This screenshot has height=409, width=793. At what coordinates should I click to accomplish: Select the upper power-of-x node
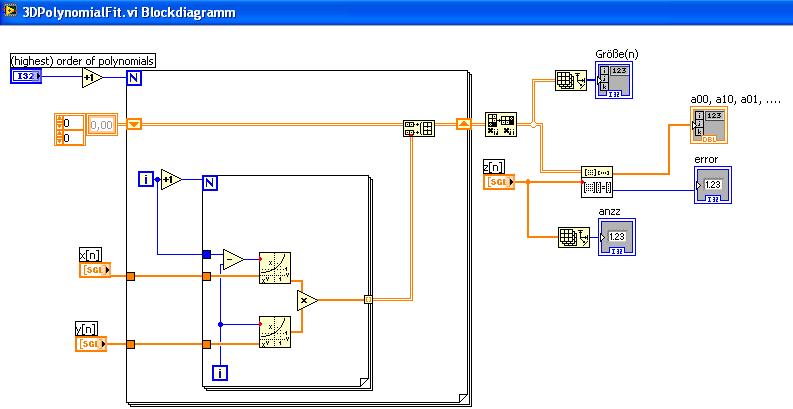click(275, 267)
